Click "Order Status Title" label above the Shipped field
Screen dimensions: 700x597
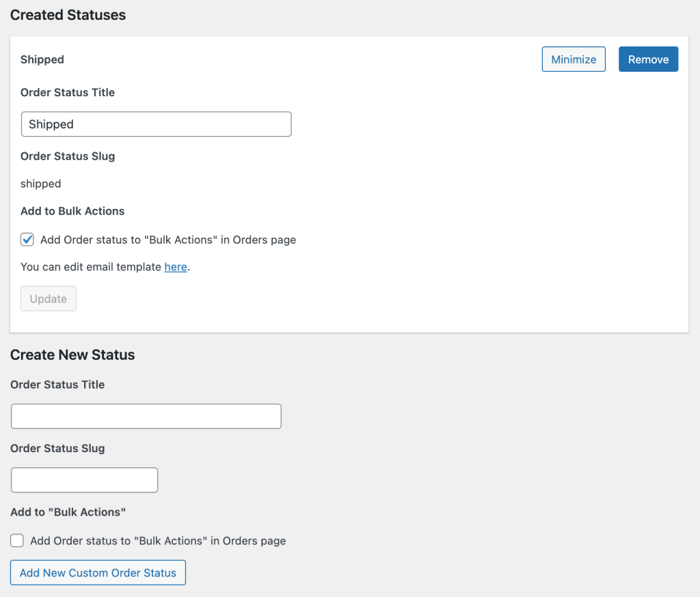(x=68, y=92)
